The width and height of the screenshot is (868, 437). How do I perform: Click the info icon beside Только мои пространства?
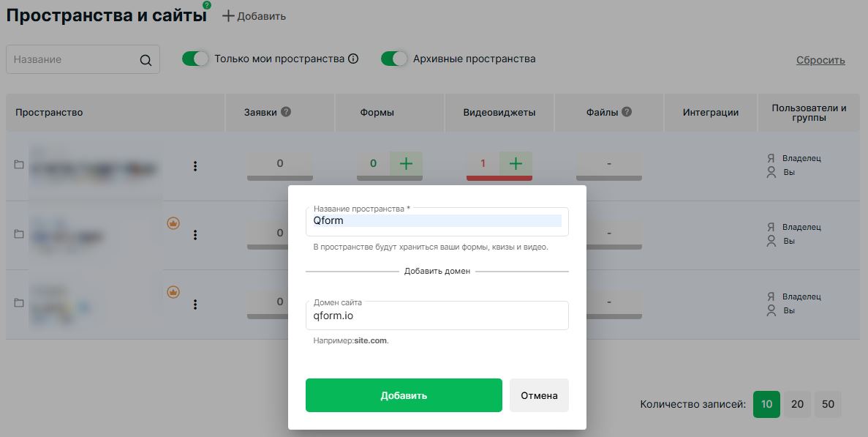[x=353, y=59]
